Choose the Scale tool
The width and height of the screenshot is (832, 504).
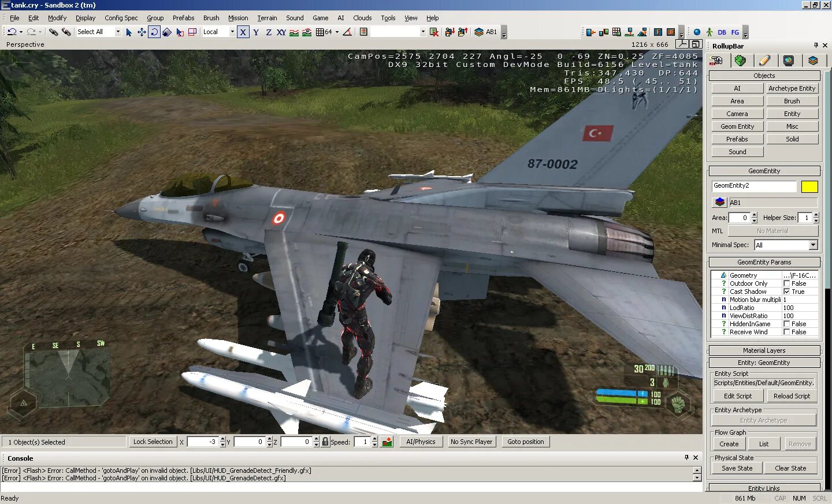167,32
